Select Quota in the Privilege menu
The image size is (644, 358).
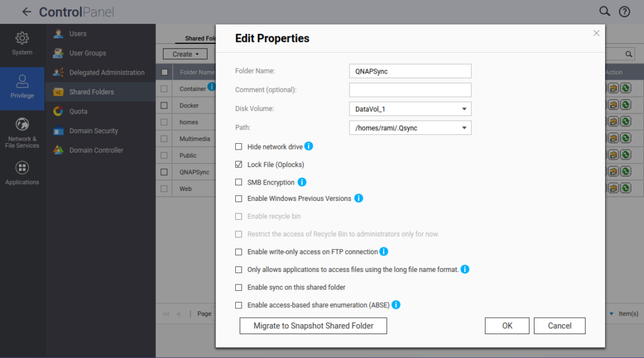[79, 111]
